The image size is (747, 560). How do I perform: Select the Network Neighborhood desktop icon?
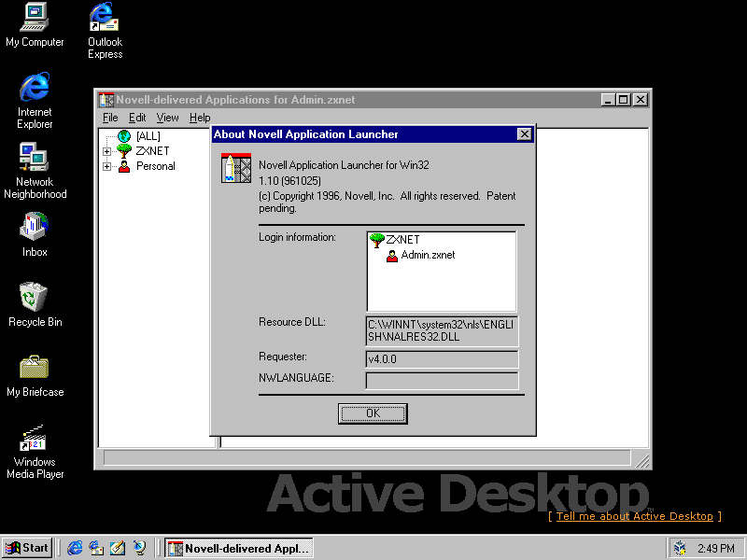coord(35,171)
